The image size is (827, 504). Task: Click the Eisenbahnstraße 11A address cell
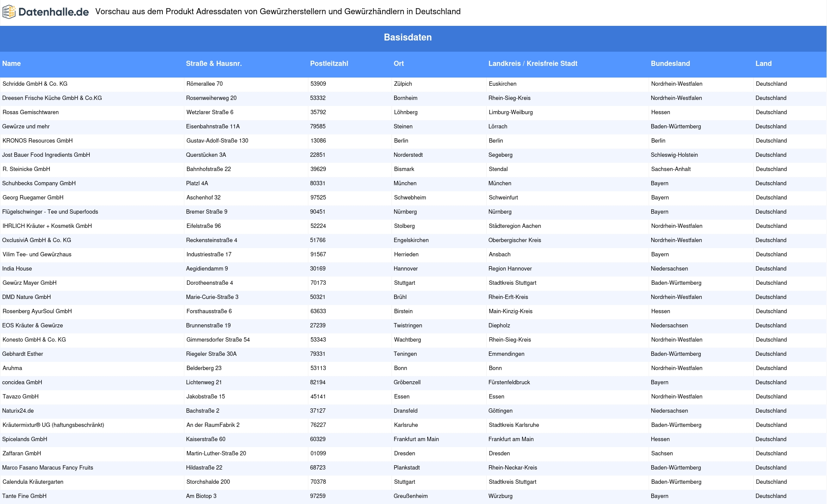pyautogui.click(x=213, y=127)
